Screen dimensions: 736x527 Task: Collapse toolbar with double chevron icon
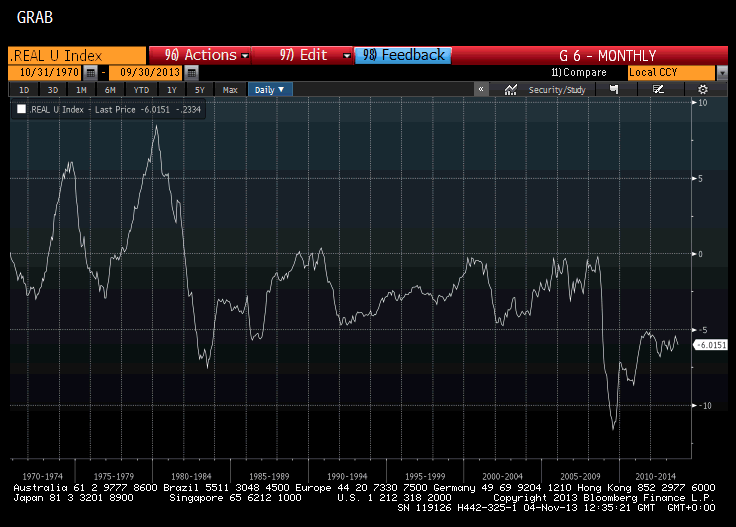coord(481,89)
